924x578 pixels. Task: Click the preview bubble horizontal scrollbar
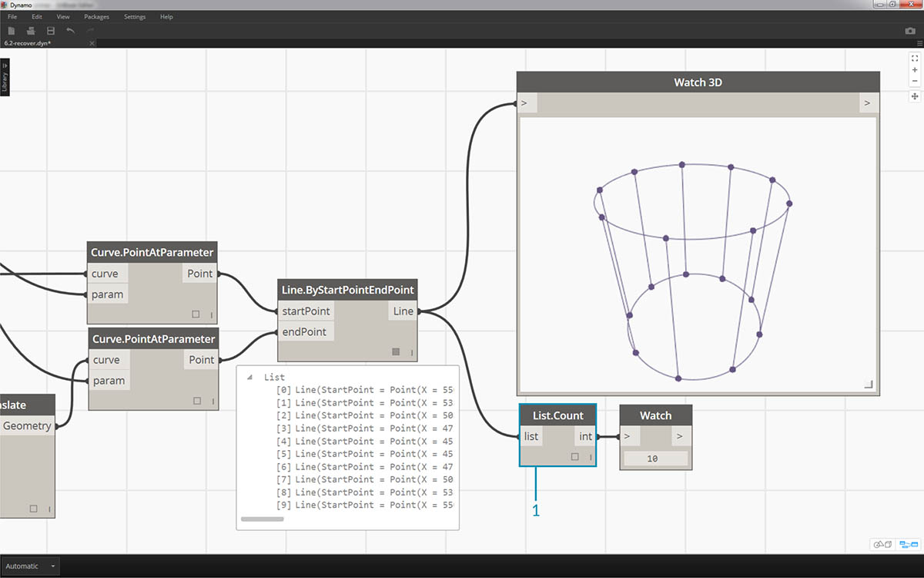tap(262, 519)
